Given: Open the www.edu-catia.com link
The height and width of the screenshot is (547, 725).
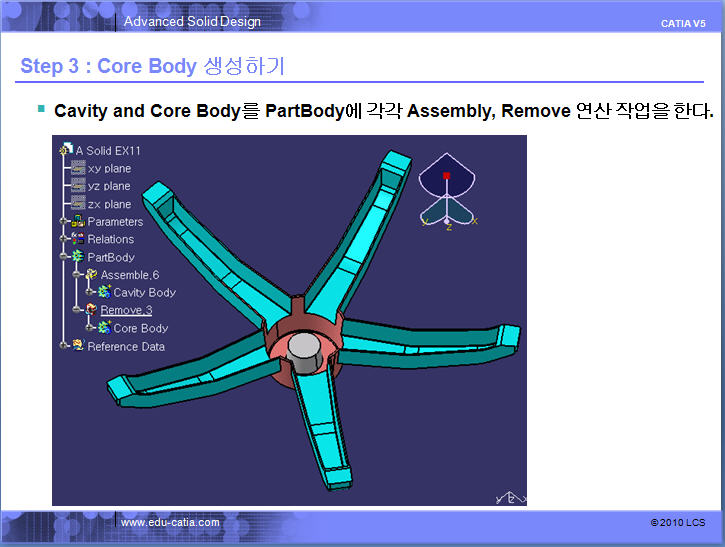Looking at the screenshot, I should (170, 523).
